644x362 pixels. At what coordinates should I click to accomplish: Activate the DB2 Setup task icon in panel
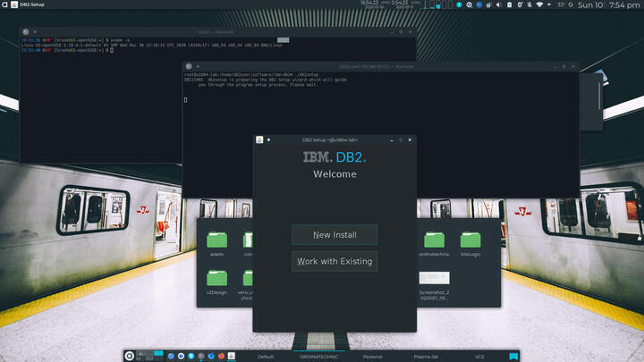click(232, 356)
